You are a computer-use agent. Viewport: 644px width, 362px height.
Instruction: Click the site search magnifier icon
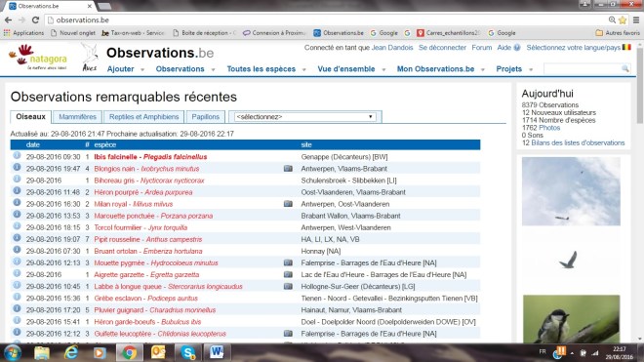pos(625,68)
